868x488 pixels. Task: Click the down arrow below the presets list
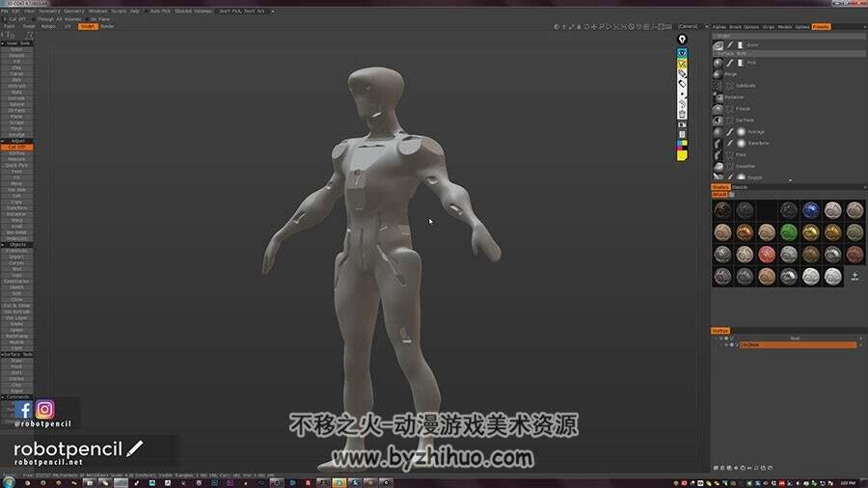[790, 180]
